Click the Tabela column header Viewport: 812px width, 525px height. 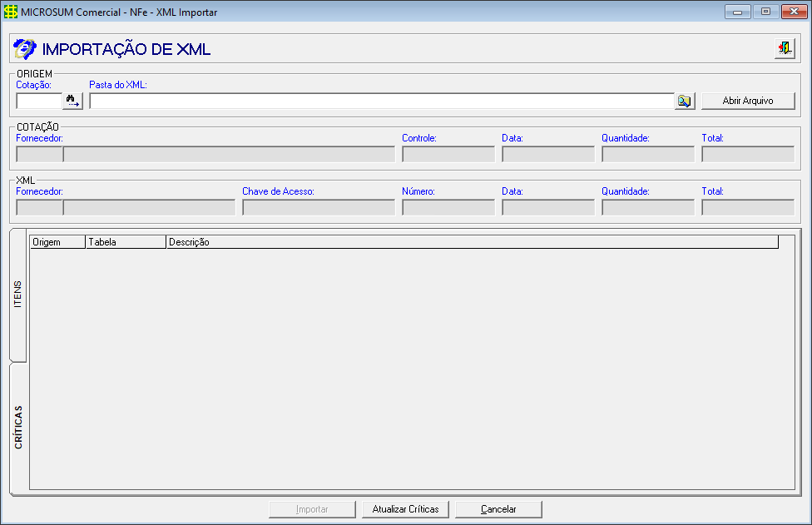(125, 241)
